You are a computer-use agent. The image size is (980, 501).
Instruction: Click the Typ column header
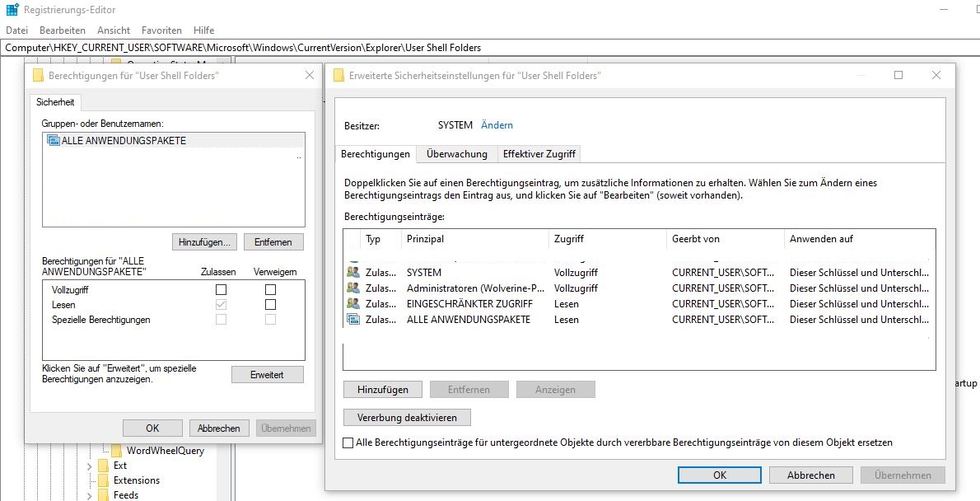[382, 239]
